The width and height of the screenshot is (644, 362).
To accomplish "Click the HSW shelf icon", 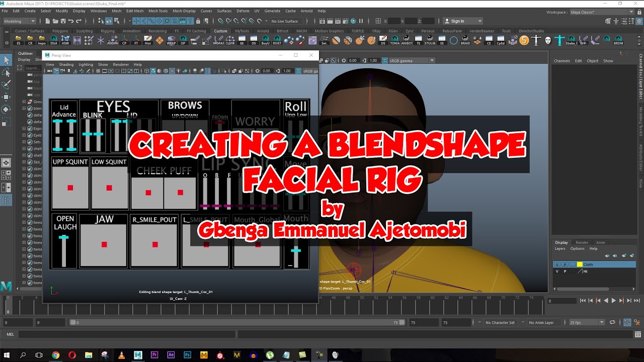I will pyautogui.click(x=65, y=40).
